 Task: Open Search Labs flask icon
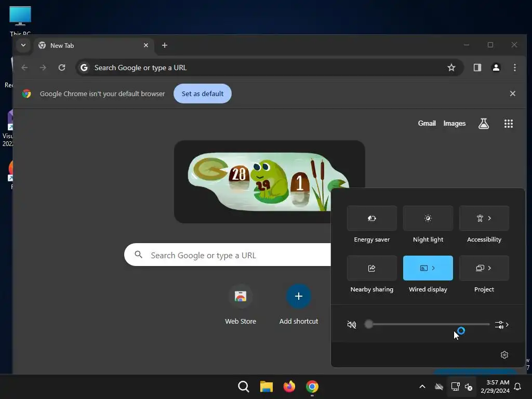pos(484,124)
